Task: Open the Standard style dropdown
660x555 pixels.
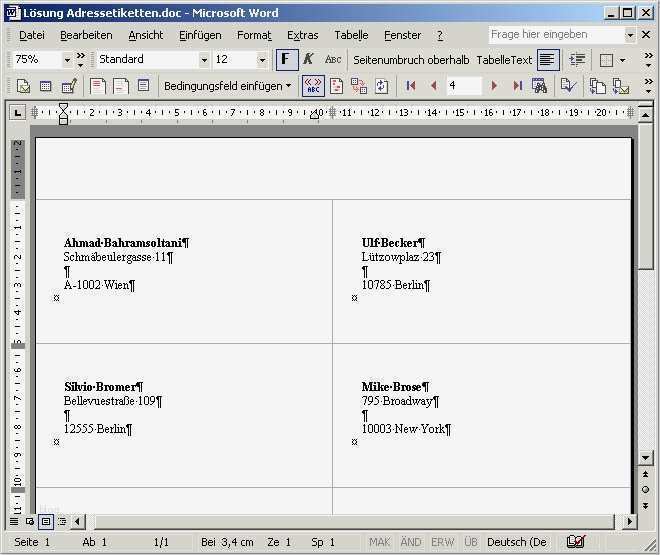Action: tap(204, 60)
